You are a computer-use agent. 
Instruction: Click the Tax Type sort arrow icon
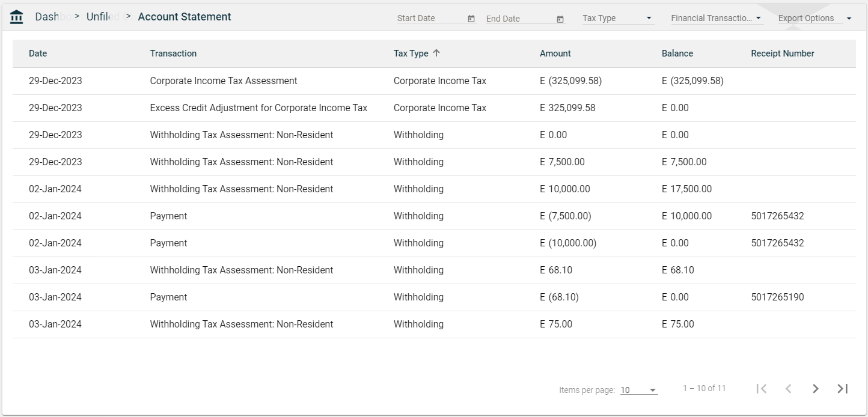436,53
